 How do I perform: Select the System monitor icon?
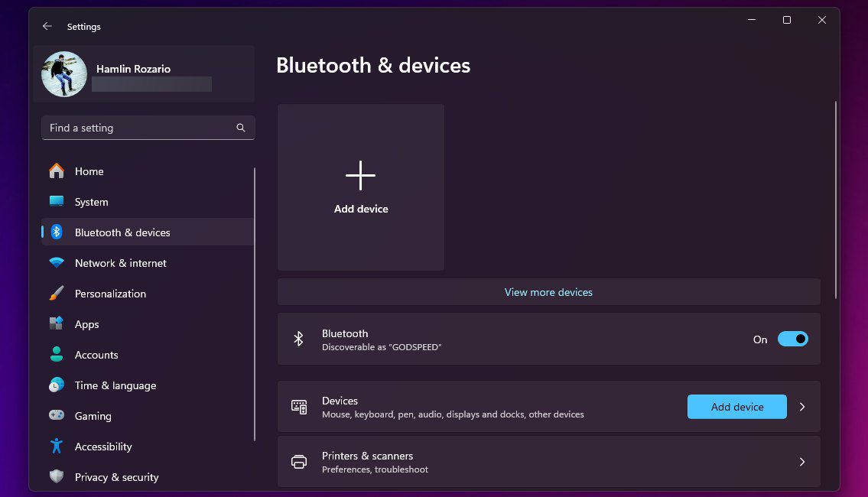click(57, 202)
